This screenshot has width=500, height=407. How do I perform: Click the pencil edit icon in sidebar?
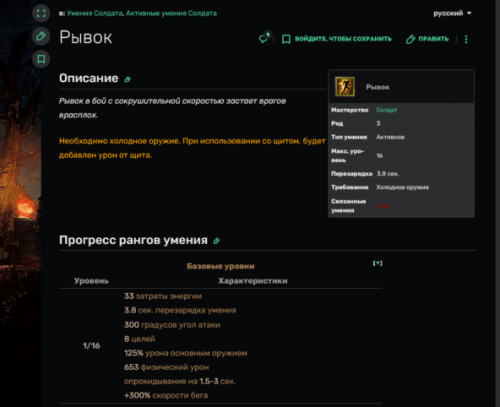41,36
